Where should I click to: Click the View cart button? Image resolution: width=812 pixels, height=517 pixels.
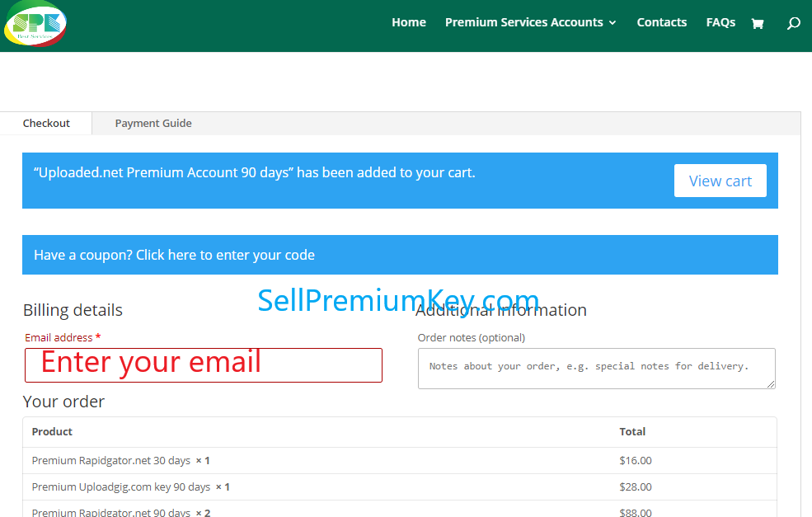pos(720,180)
